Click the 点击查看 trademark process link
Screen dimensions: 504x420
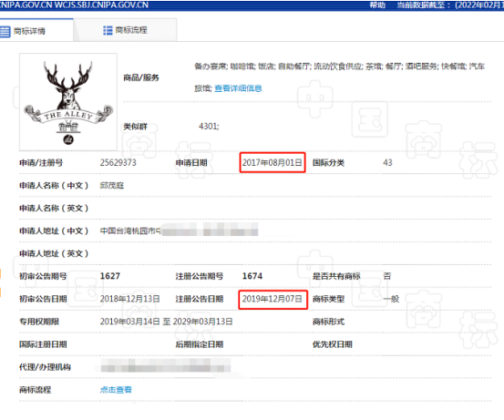tap(116, 390)
